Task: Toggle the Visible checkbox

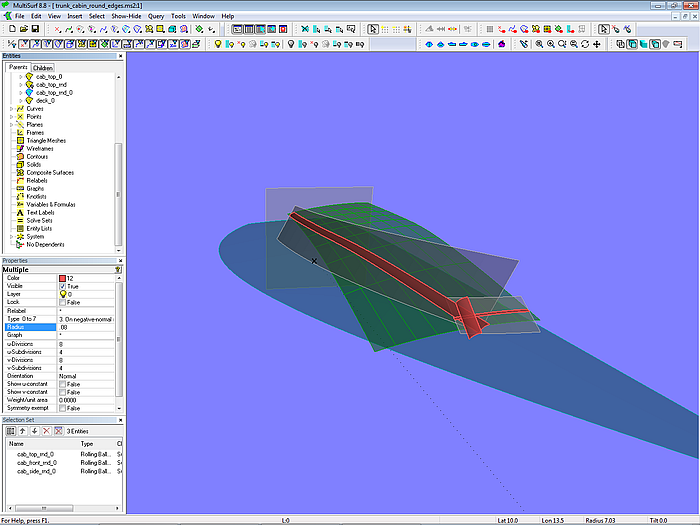Action: (63, 286)
